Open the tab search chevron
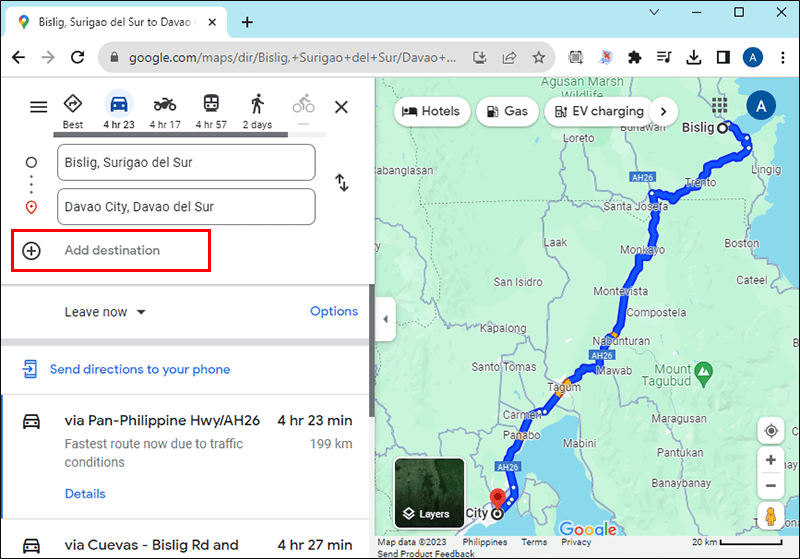 [x=654, y=12]
